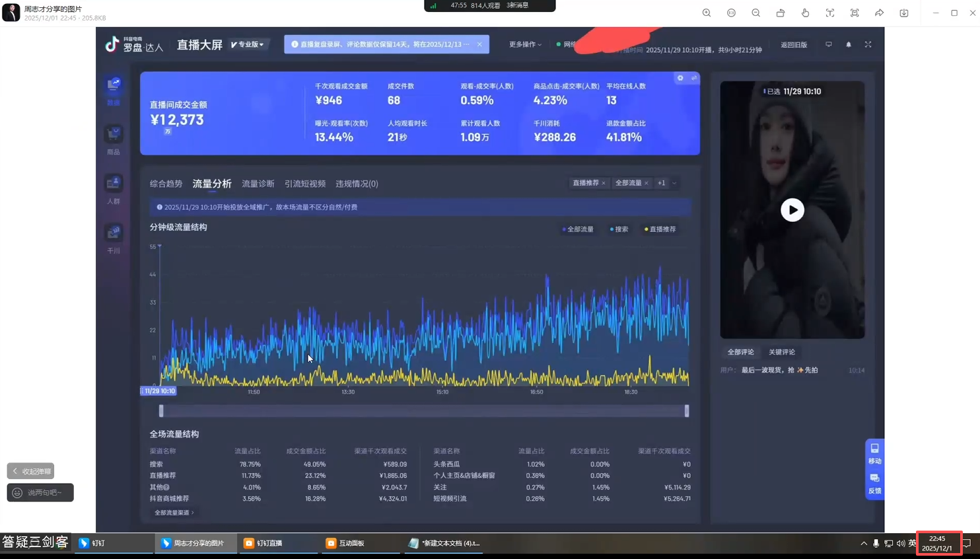Viewport: 980px width, 559px height.
Task: Click the download image icon
Action: click(x=904, y=13)
